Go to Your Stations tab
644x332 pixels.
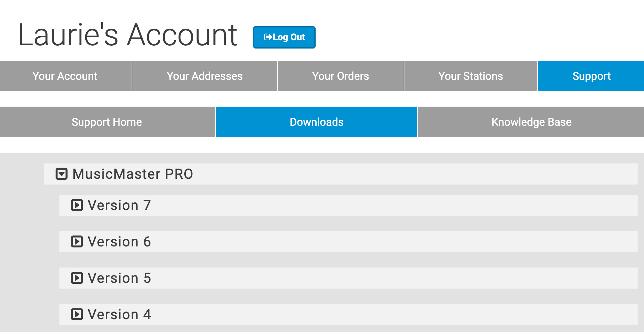coord(471,76)
